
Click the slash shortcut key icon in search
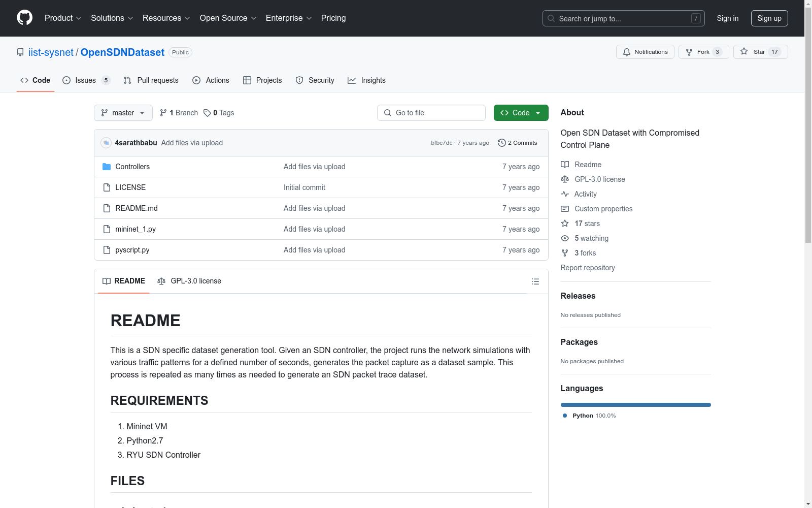click(x=696, y=18)
